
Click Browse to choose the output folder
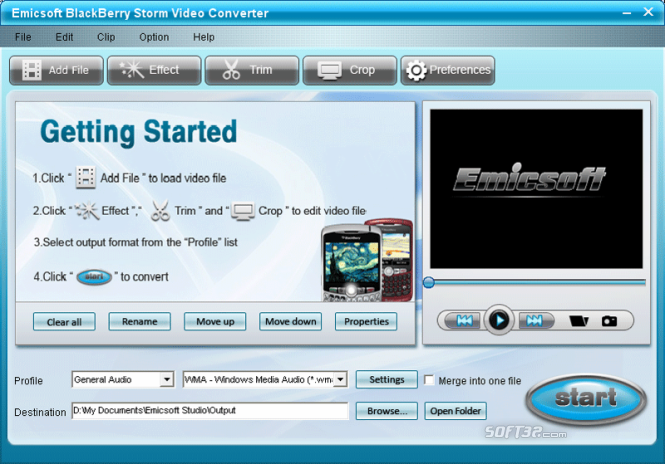click(386, 411)
